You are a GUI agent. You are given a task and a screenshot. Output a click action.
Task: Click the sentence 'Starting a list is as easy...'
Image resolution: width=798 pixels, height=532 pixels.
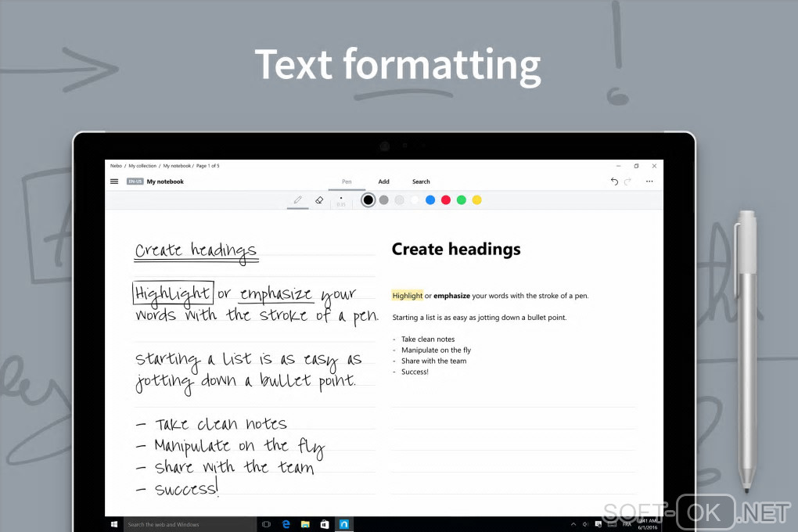480,318
